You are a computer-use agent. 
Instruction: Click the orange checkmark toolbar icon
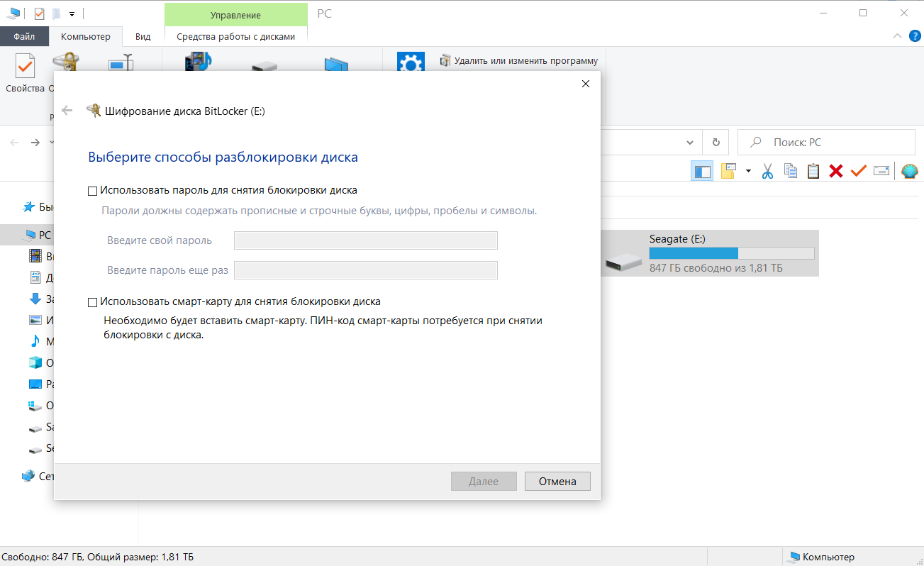pos(859,171)
